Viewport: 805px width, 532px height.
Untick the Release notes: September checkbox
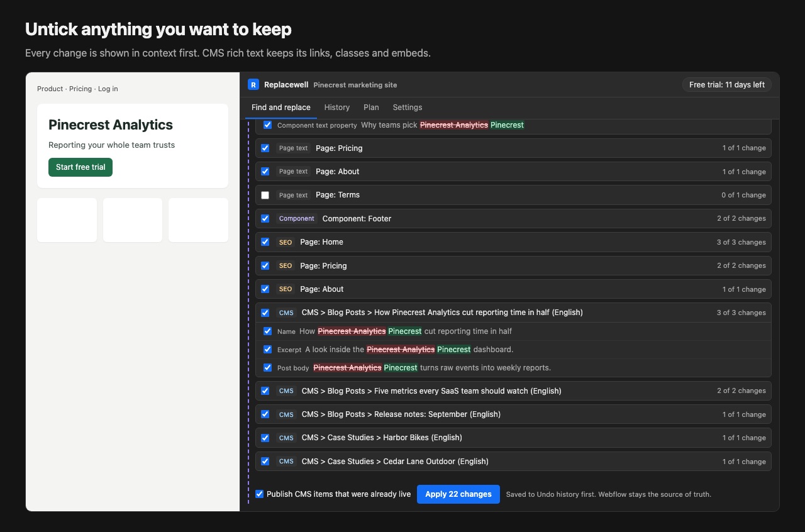tap(265, 414)
